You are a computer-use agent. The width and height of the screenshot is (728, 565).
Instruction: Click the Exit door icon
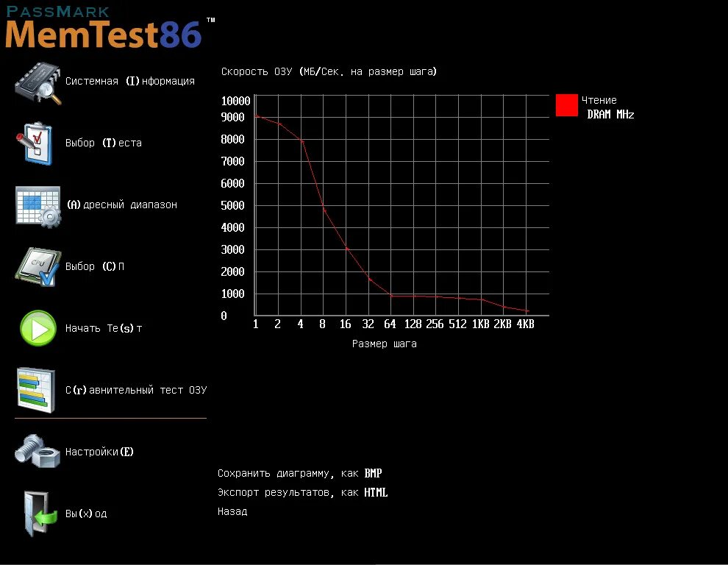click(40, 514)
